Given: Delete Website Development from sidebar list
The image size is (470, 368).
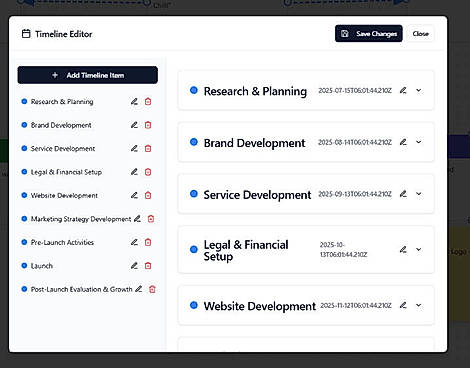Looking at the screenshot, I should (x=148, y=195).
